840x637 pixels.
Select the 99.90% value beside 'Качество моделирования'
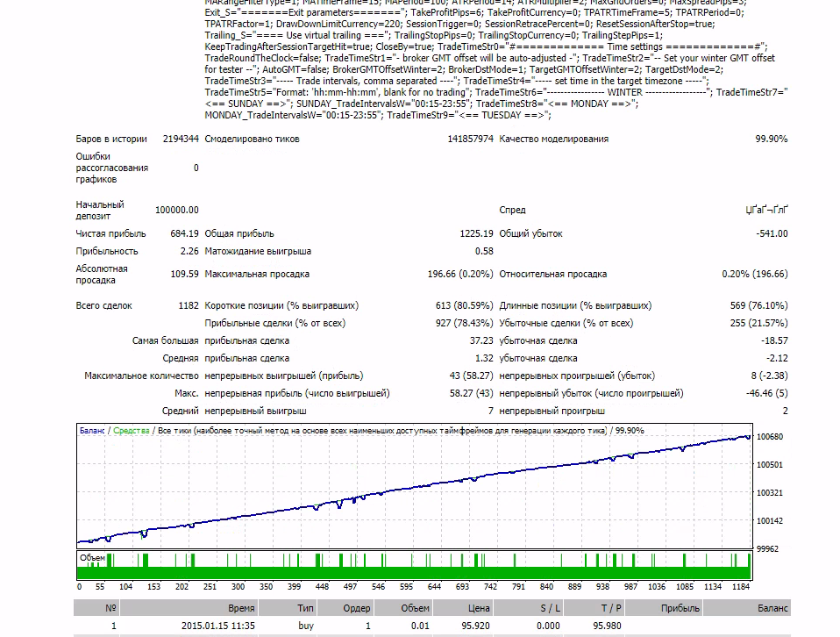pos(772,139)
